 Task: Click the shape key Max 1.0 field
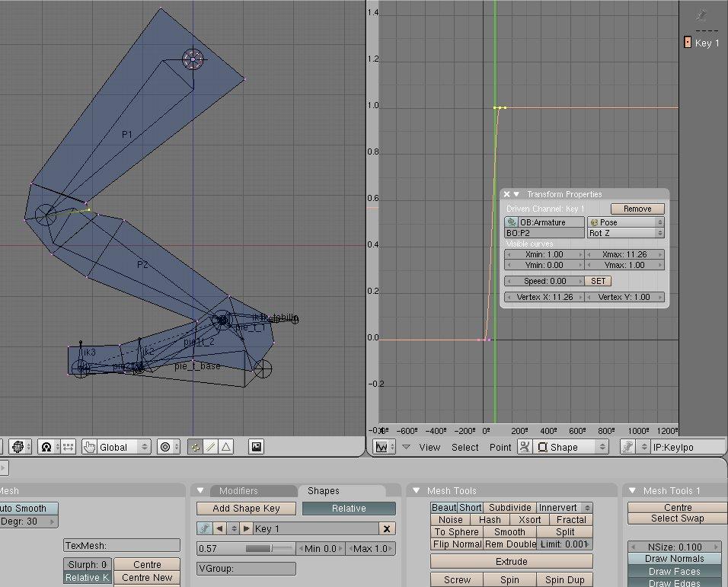tap(371, 548)
